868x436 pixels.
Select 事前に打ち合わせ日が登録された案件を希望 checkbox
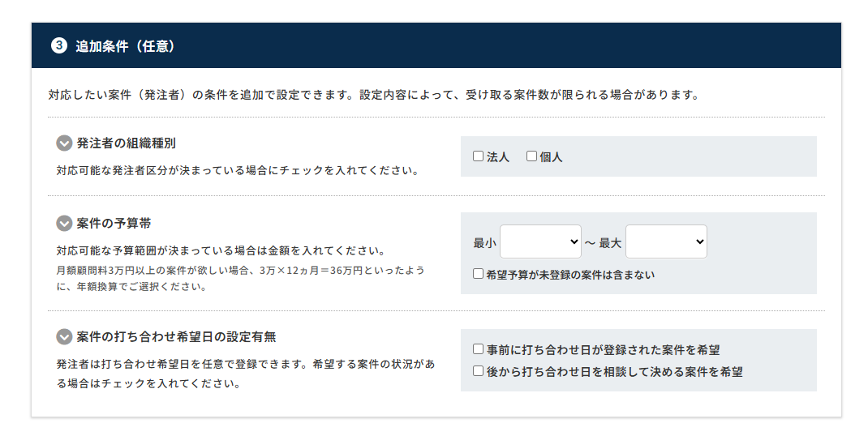[x=479, y=349]
